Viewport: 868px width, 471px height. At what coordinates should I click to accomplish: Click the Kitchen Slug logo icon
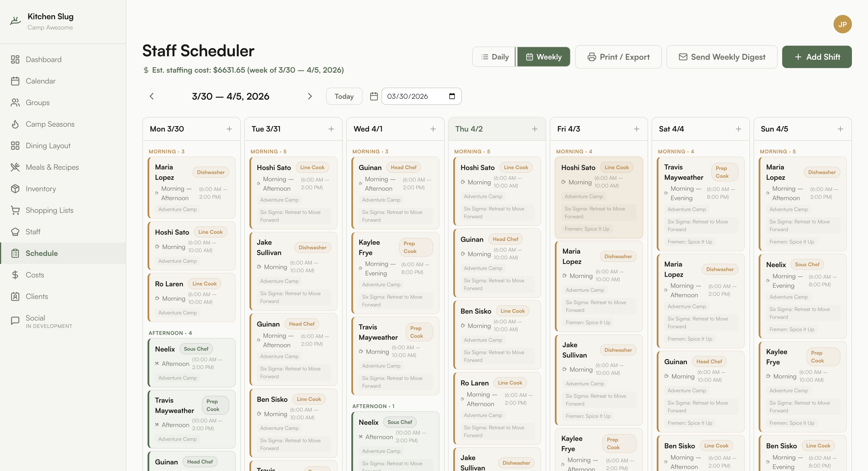15,21
